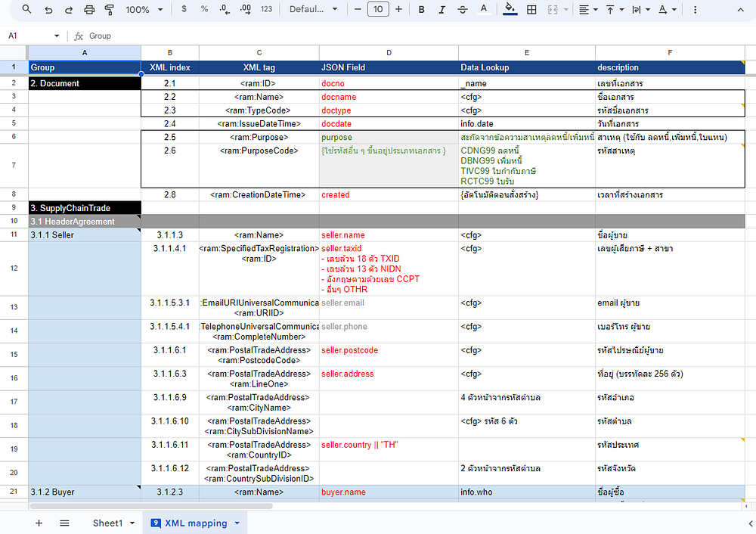Click the search menus magnifier icon
This screenshot has height=534, width=756.
(x=27, y=10)
